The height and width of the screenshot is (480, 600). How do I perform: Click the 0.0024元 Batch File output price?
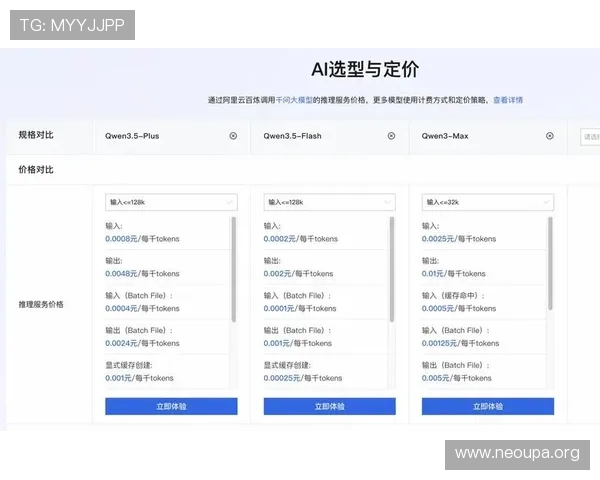[121, 343]
